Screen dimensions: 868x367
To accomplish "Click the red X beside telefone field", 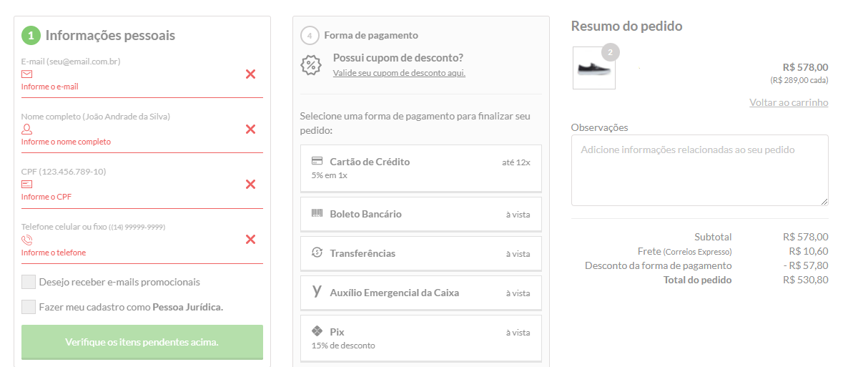I will pos(250,239).
